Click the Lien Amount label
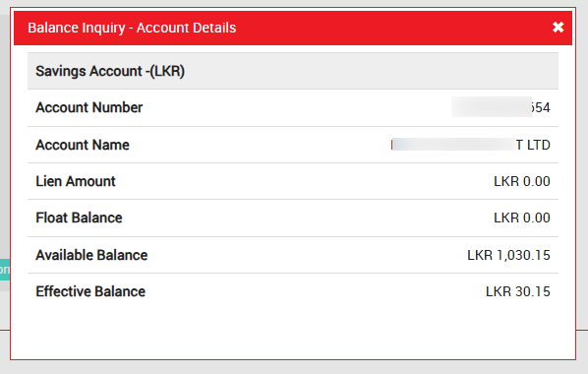588x374 pixels. coord(76,181)
